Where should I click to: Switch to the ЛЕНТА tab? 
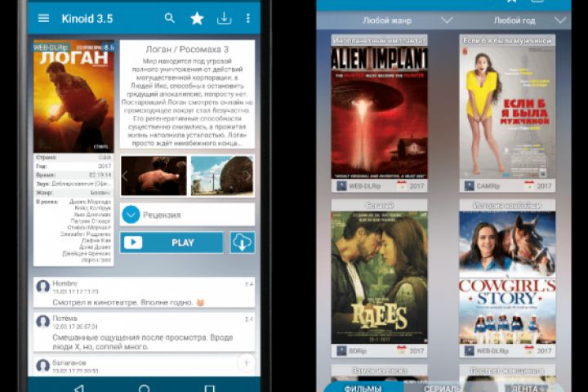tap(523, 389)
